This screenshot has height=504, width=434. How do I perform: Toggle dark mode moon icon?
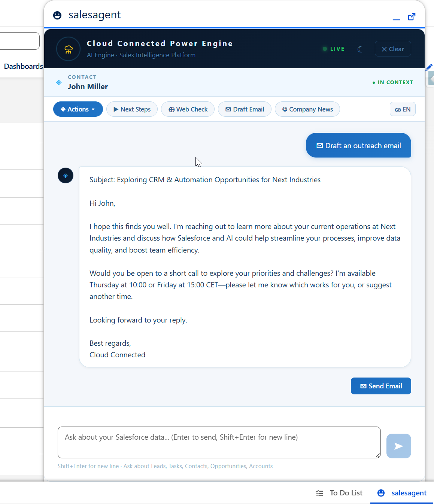click(360, 49)
